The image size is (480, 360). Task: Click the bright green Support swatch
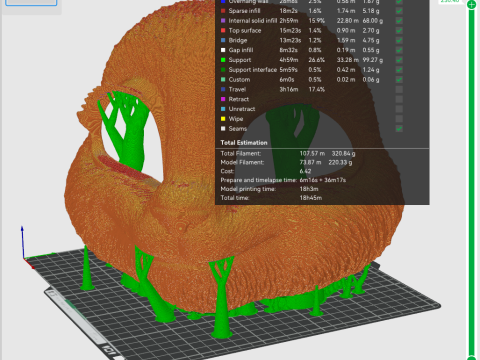(223, 60)
